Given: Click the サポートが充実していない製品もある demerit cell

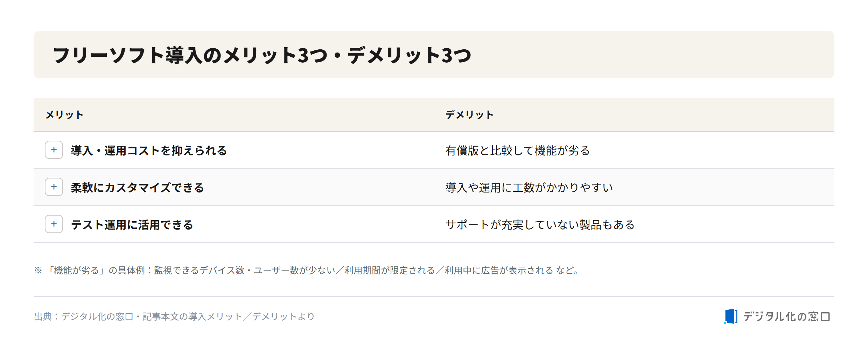Looking at the screenshot, I should click(x=540, y=225).
